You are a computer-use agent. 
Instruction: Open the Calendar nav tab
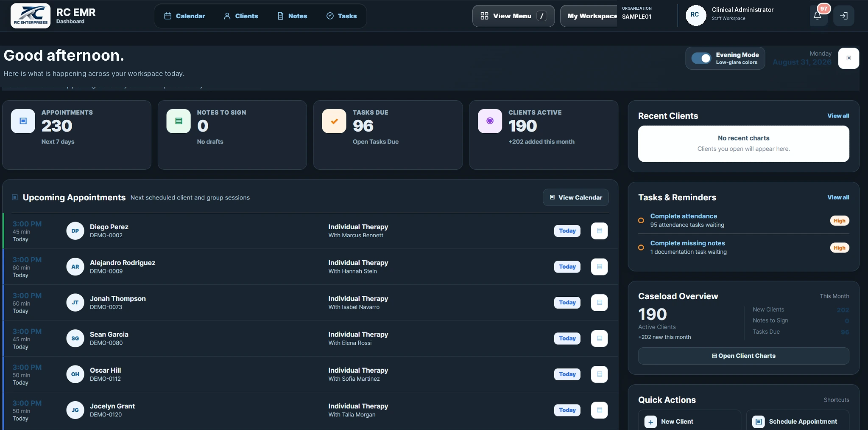pyautogui.click(x=184, y=16)
